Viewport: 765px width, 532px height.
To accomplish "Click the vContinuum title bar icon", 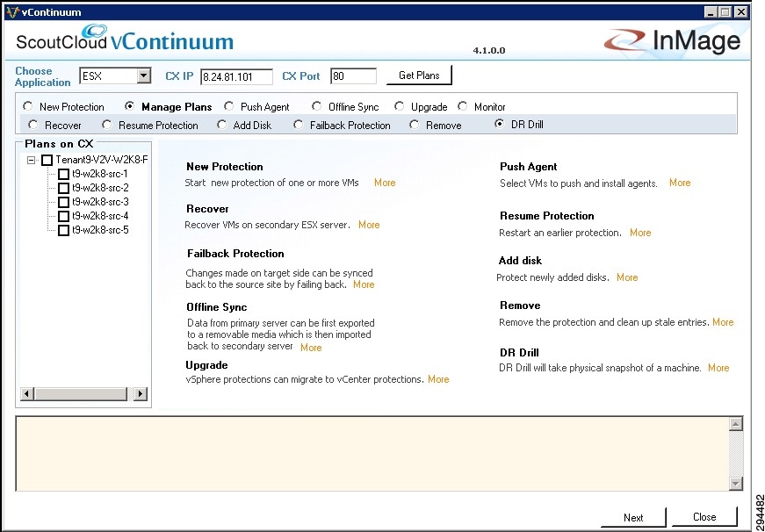I will click(13, 11).
